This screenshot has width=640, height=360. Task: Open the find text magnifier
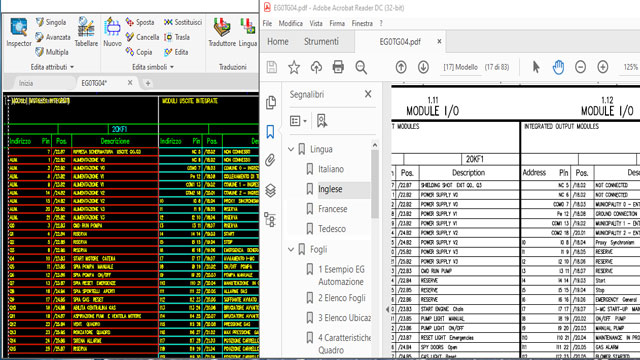coord(361,67)
